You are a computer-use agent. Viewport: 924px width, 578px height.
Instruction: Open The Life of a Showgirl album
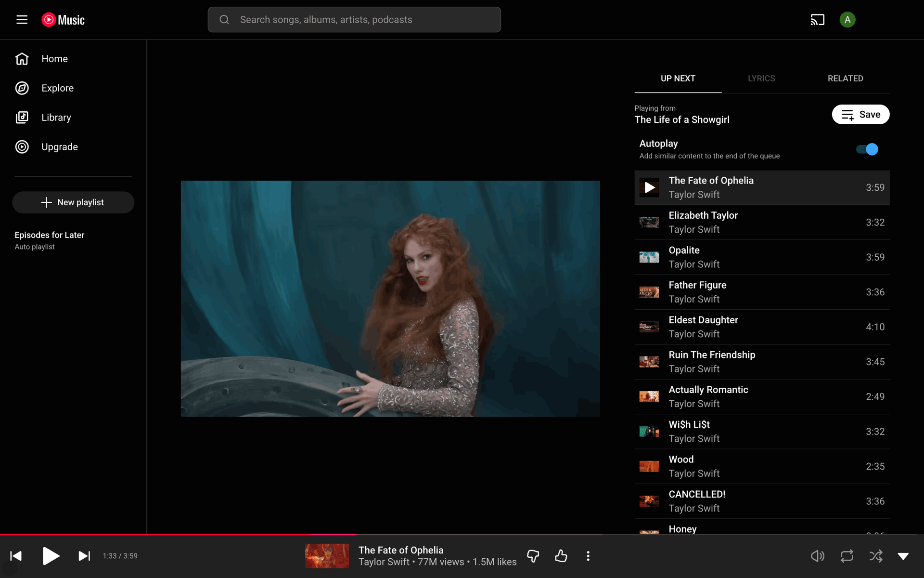coord(682,120)
